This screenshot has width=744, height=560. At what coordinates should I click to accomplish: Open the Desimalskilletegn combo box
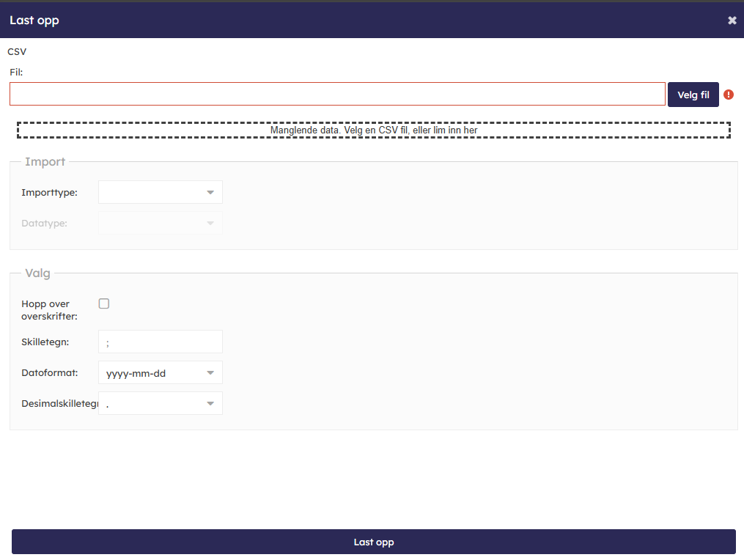click(x=152, y=404)
